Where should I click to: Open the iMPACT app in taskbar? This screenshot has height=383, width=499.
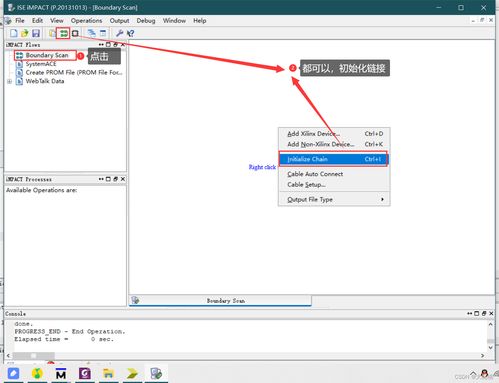pos(156,373)
